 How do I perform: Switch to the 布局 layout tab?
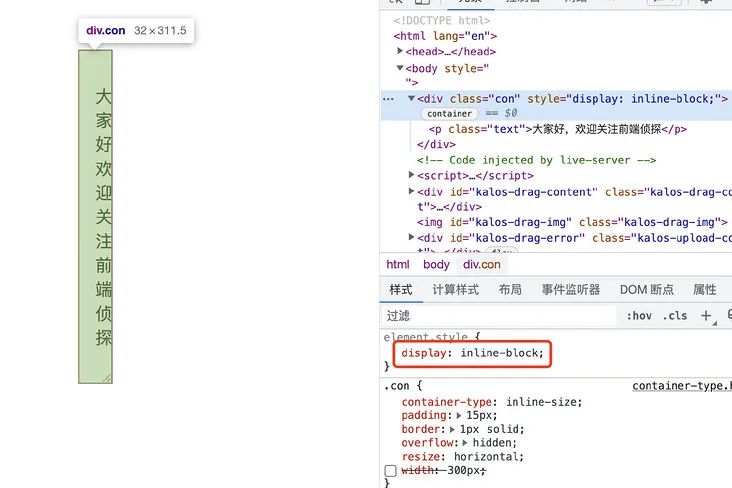pos(510,290)
